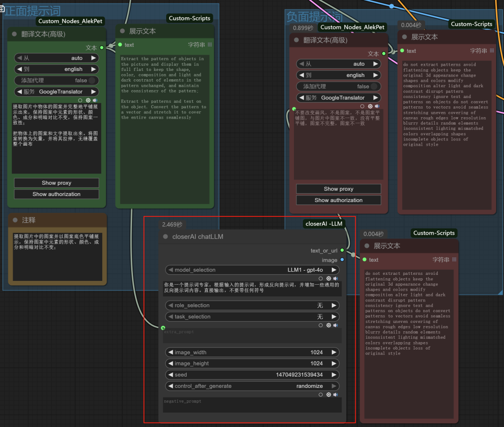
Task: Click grid icon beside 字符串 in bottom-right 展示文本
Action: 454,259
